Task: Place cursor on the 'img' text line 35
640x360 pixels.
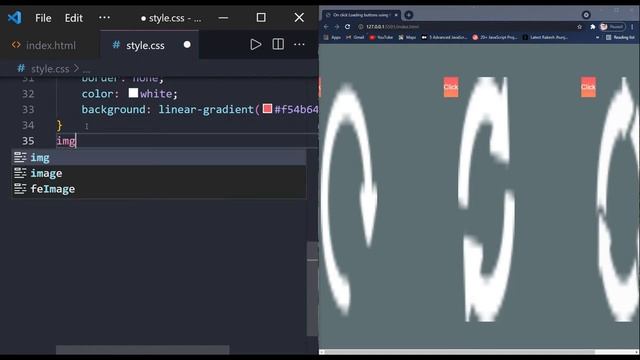Action: (x=66, y=141)
